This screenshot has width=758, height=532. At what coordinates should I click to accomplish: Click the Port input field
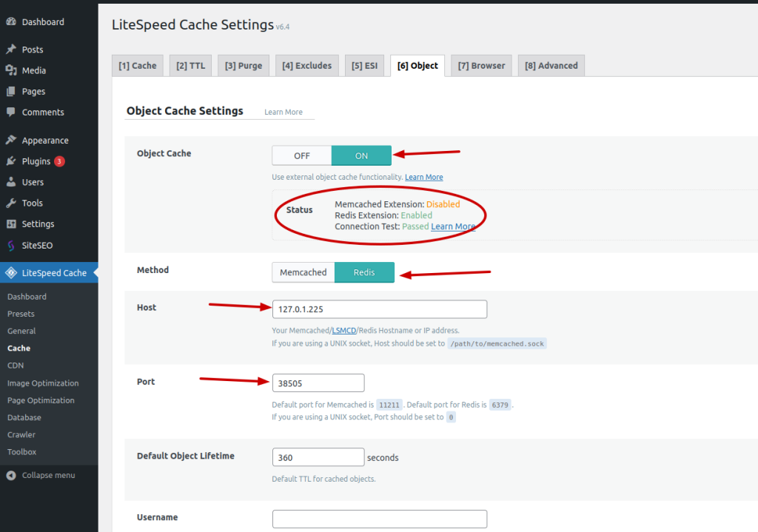click(318, 383)
